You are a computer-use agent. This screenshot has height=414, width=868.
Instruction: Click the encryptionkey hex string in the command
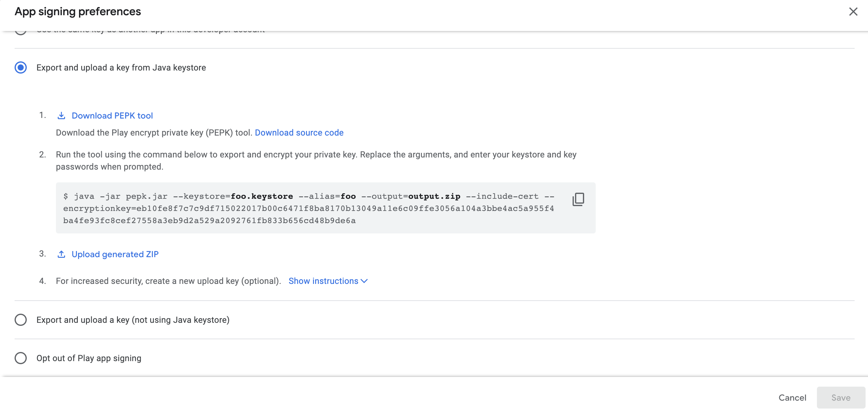(344, 208)
